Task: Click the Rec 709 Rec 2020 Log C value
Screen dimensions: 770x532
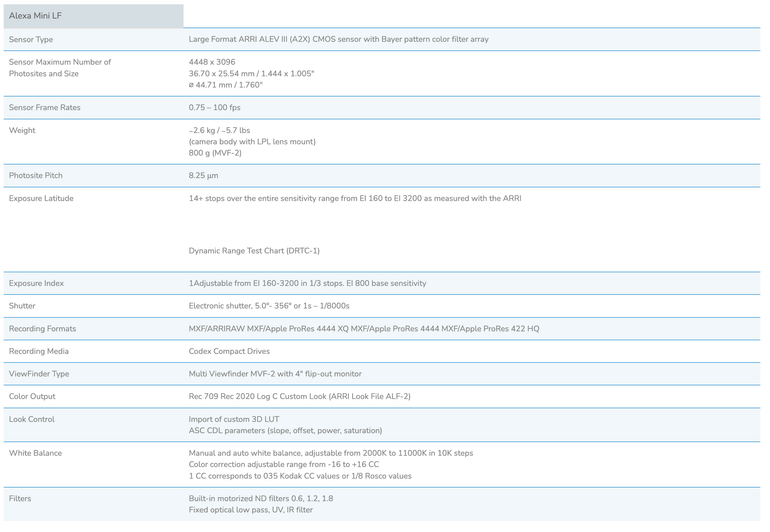Action: (x=299, y=396)
